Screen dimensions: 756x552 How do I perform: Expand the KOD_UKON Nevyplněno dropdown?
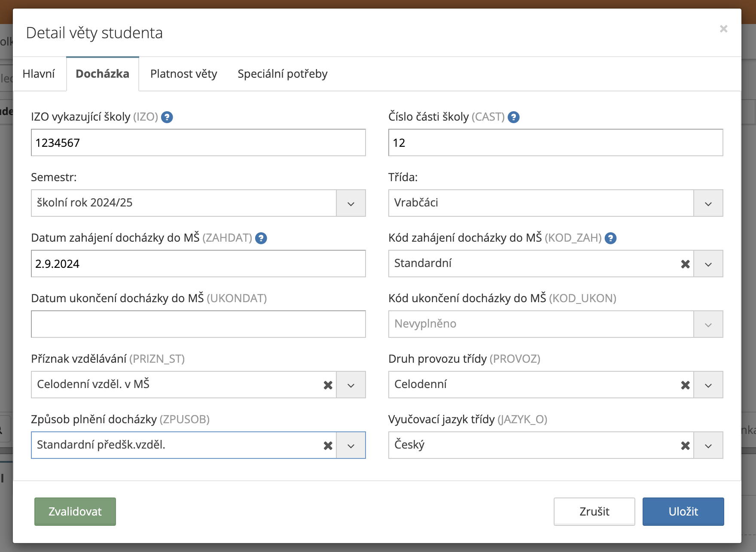(x=708, y=325)
